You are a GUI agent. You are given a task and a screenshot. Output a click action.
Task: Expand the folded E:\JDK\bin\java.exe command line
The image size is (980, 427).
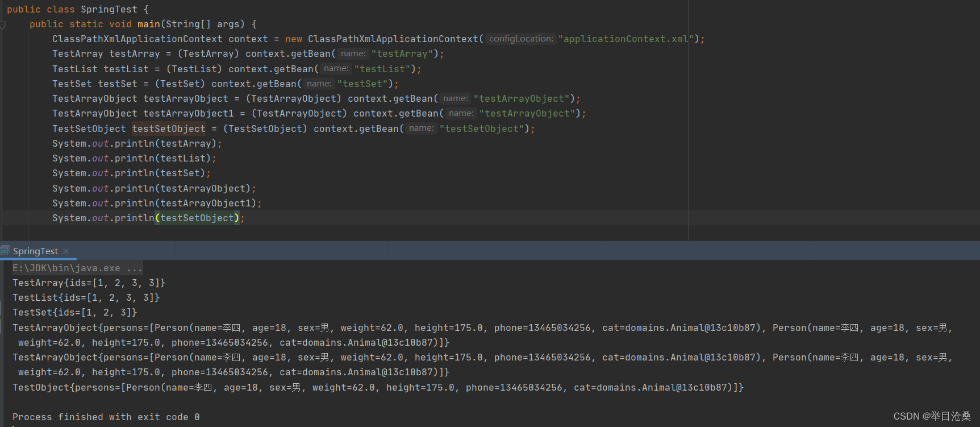click(x=77, y=268)
